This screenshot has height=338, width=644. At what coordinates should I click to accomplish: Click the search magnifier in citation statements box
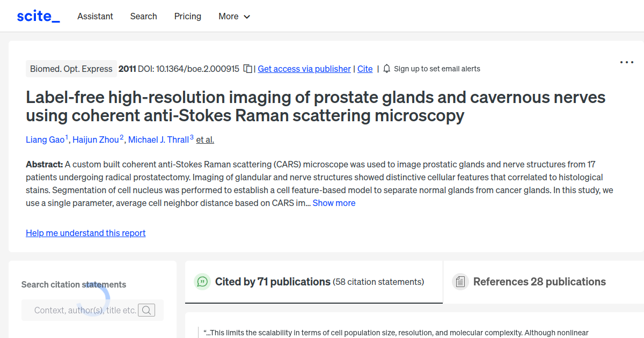[x=146, y=310]
